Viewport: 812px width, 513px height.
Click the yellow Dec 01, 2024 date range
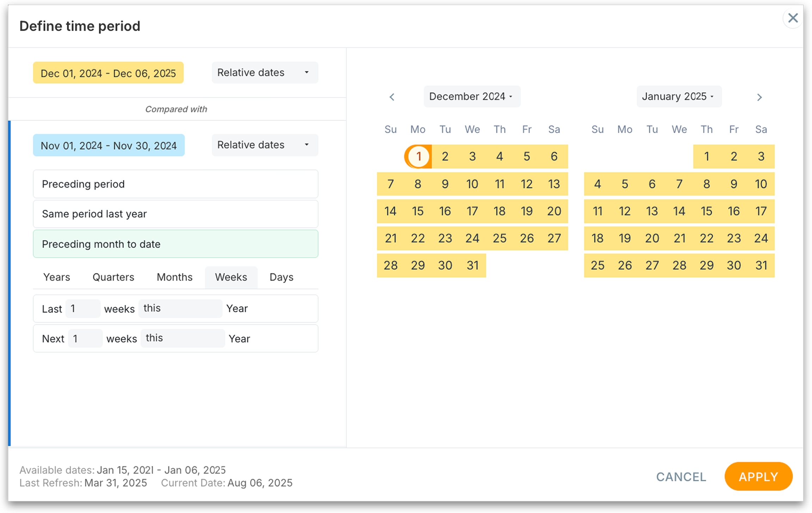click(108, 73)
